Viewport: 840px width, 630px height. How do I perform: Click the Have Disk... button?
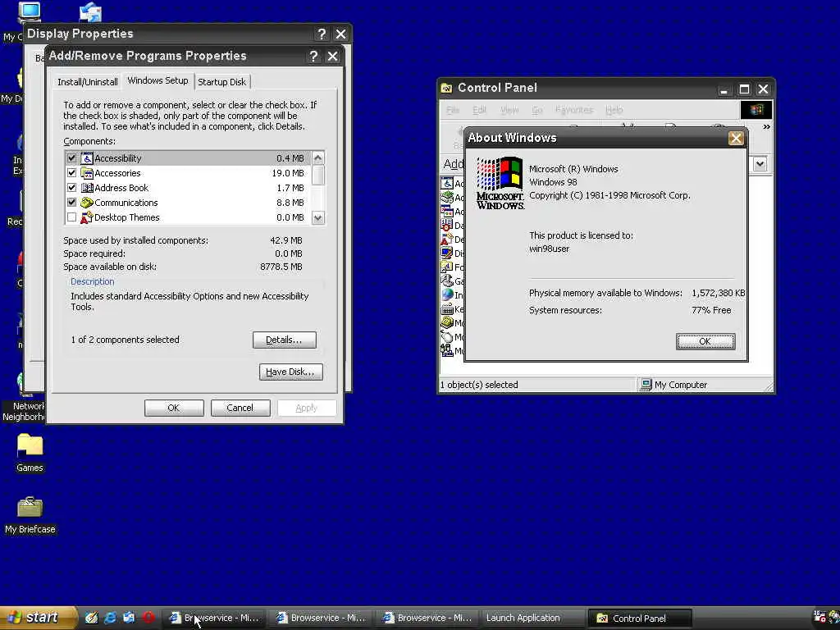click(291, 372)
